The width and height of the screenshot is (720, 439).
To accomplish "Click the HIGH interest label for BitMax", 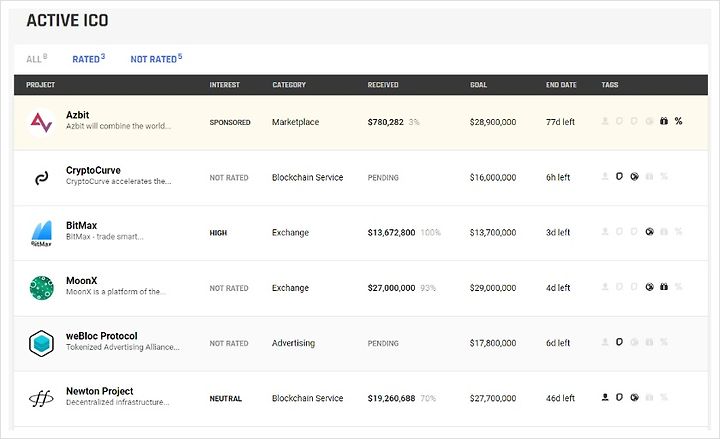I will coord(218,233).
